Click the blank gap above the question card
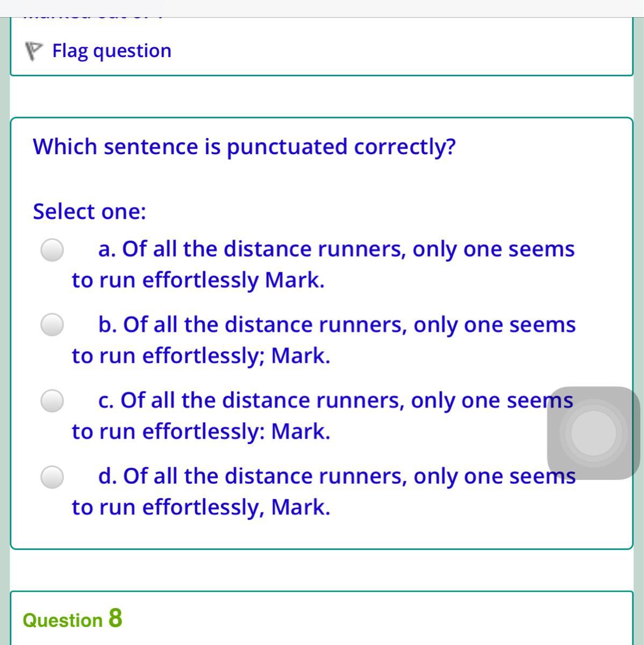 [x=322, y=97]
